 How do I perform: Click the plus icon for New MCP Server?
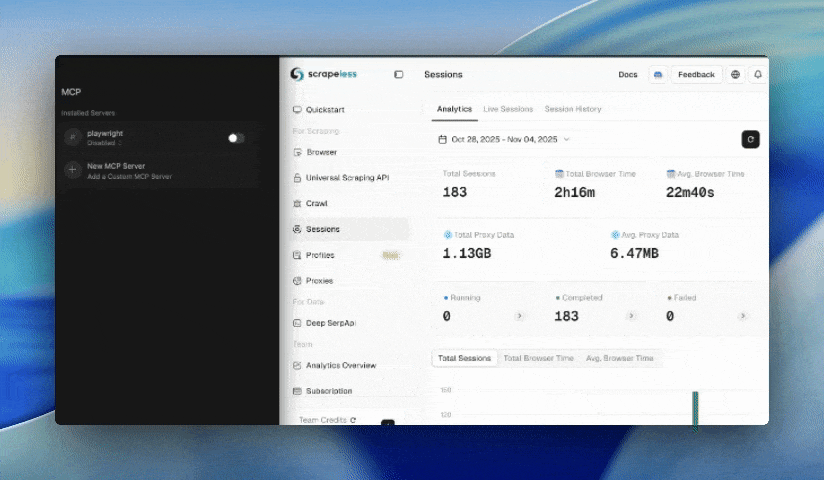pyautogui.click(x=72, y=170)
